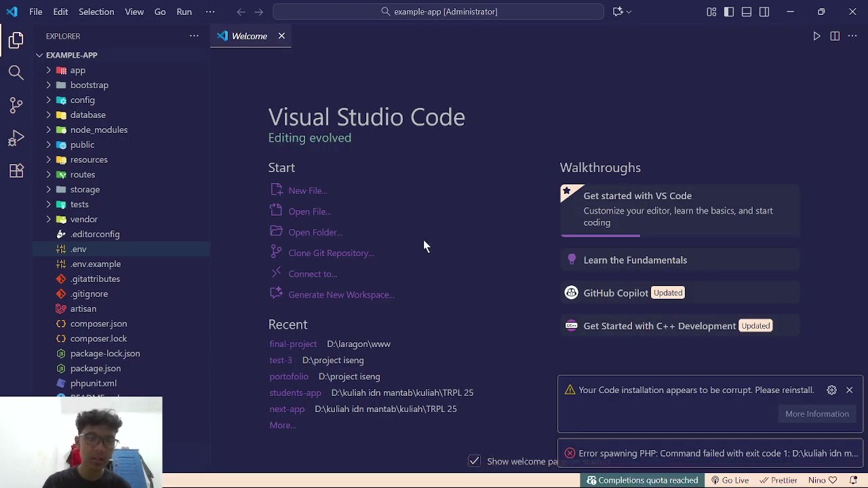Click the VS Code logo in title bar
This screenshot has height=488, width=868.
[x=12, y=12]
